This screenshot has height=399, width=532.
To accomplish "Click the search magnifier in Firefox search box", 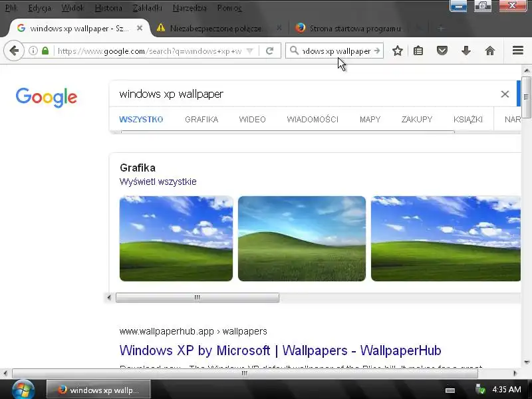I will click(294, 51).
